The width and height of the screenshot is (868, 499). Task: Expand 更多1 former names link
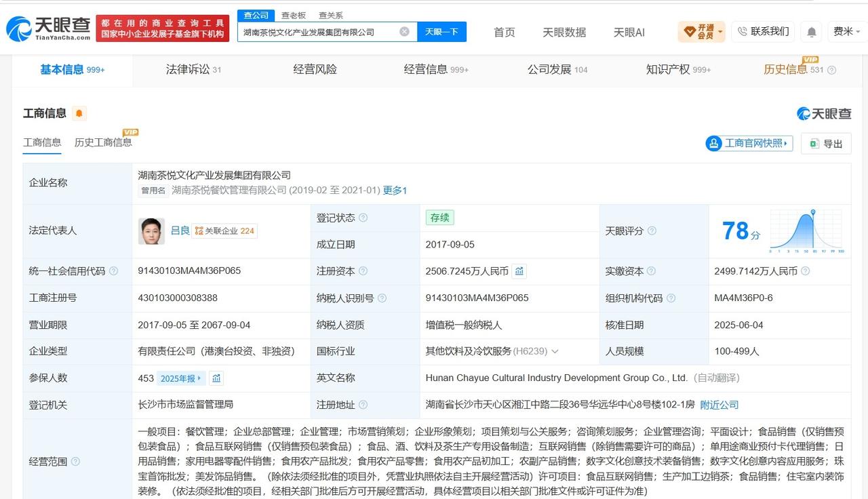tap(395, 191)
